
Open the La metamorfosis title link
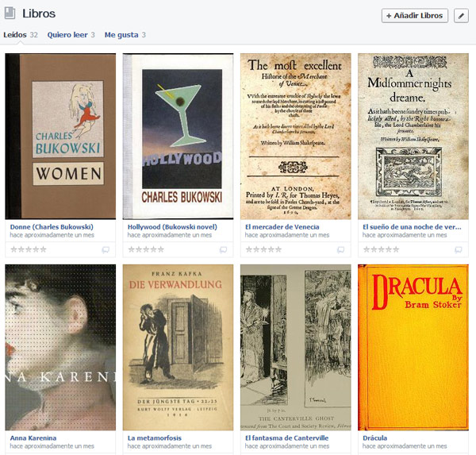(x=154, y=438)
